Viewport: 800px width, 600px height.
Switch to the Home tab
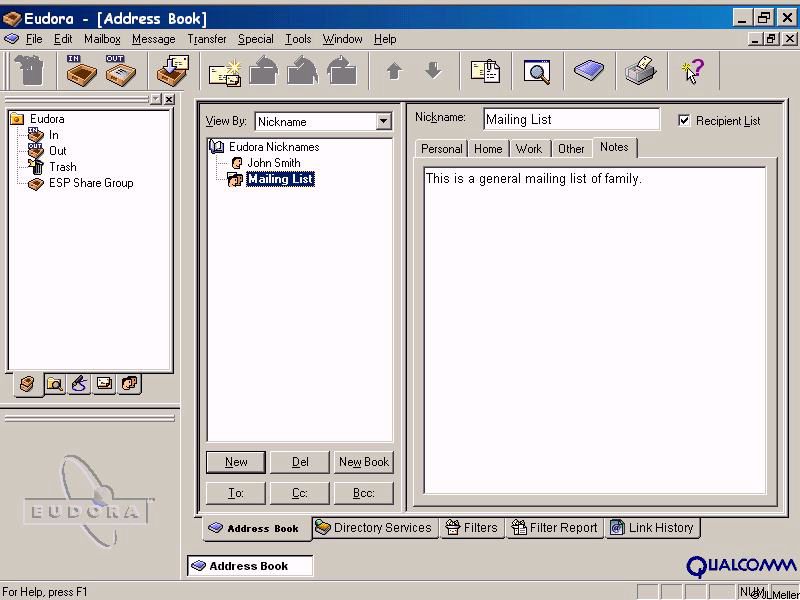(488, 149)
